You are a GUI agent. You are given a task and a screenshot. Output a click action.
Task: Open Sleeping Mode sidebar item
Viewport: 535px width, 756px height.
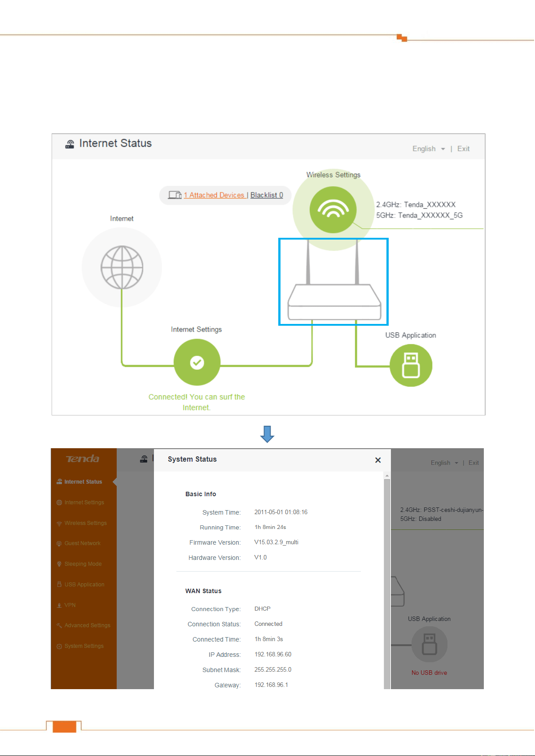tap(83, 564)
